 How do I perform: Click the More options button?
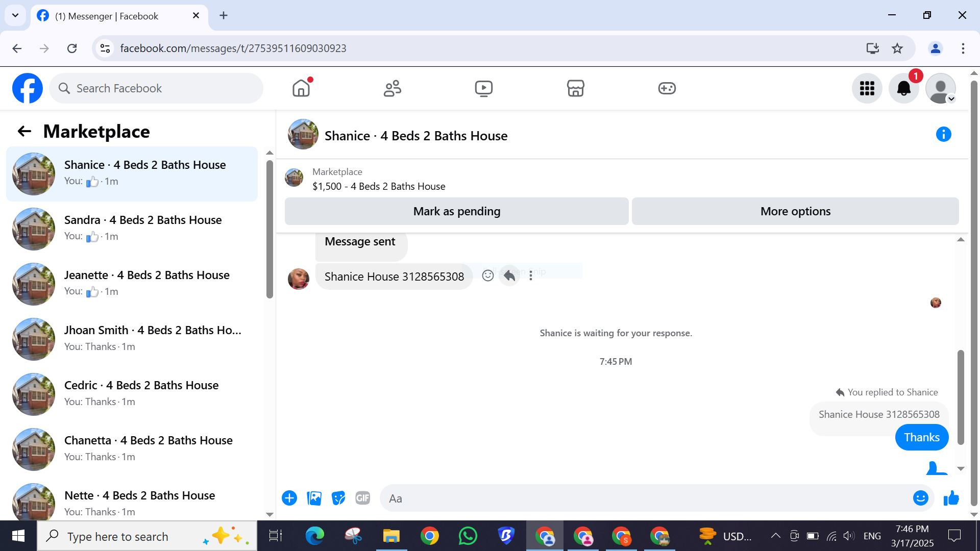tap(795, 211)
